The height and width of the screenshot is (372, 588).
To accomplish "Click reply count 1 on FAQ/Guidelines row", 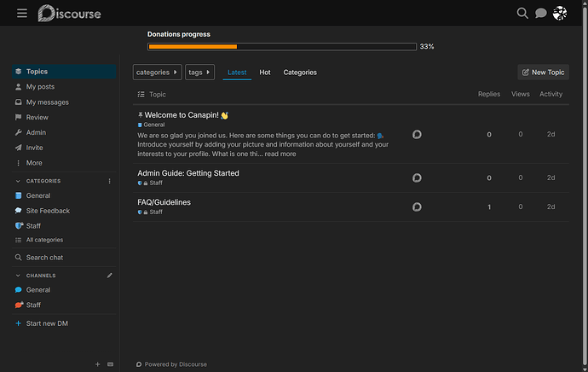I will [488, 206].
